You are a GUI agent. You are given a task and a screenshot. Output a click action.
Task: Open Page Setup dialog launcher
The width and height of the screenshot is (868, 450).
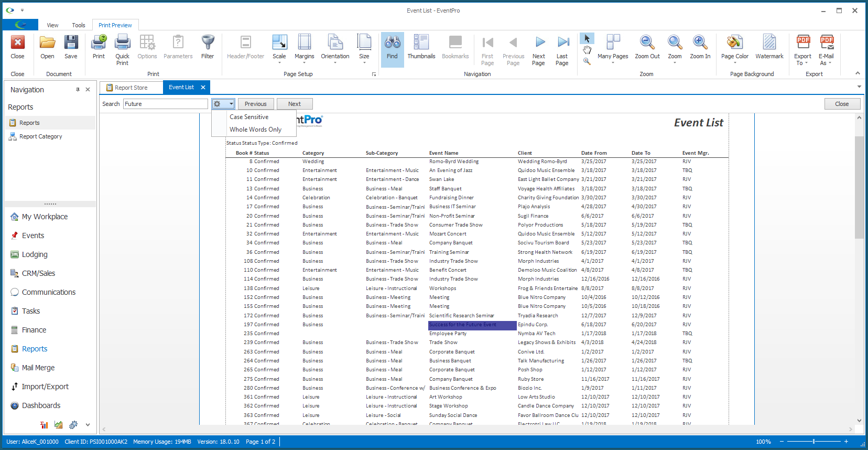[374, 74]
